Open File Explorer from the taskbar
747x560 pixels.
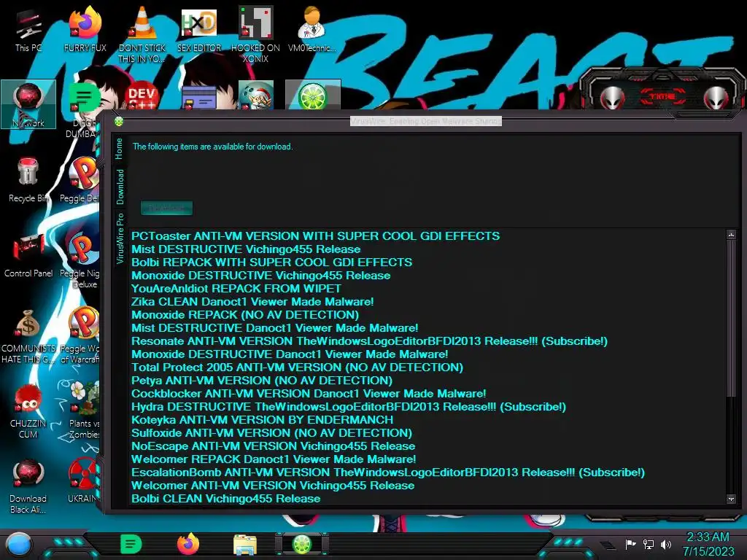tap(245, 545)
